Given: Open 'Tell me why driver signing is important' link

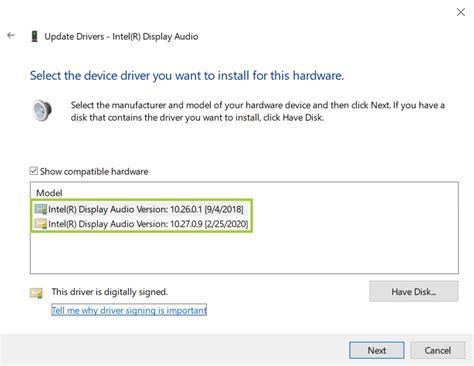Looking at the screenshot, I should click(129, 310).
